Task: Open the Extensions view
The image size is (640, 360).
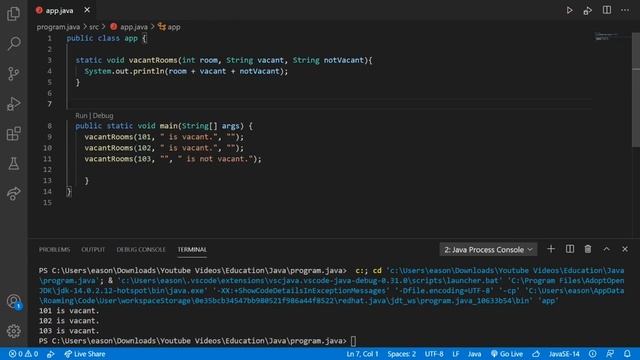Action: tap(13, 133)
